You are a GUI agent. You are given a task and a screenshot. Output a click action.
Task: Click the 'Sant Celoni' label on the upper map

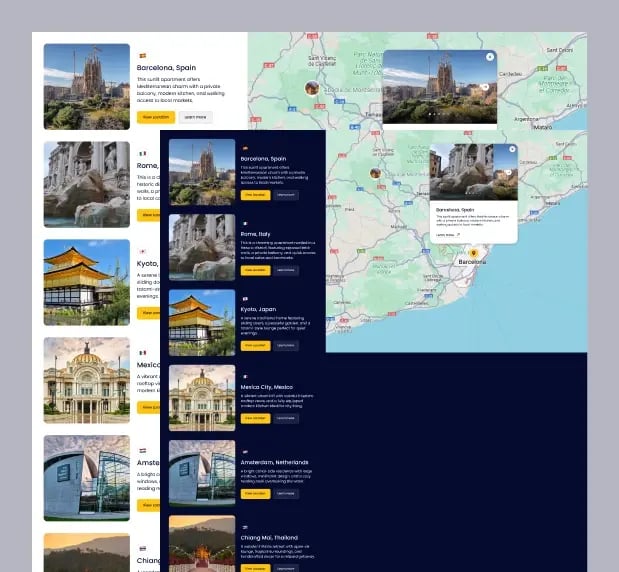(559, 50)
